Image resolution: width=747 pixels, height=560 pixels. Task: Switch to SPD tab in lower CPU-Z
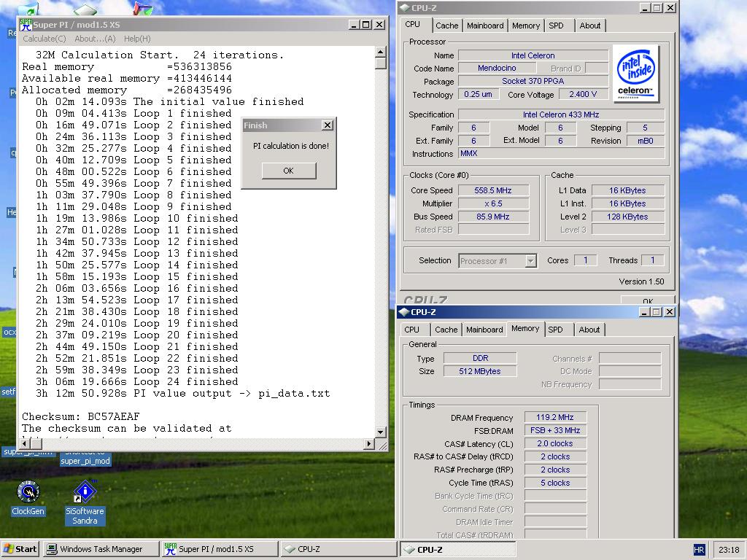[x=555, y=330]
